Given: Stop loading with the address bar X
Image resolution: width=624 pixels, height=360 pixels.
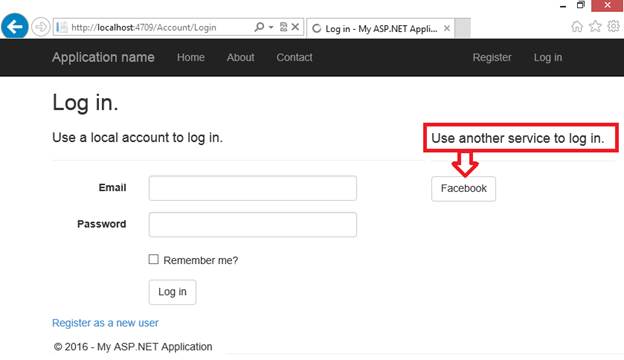Looking at the screenshot, I should pos(295,27).
